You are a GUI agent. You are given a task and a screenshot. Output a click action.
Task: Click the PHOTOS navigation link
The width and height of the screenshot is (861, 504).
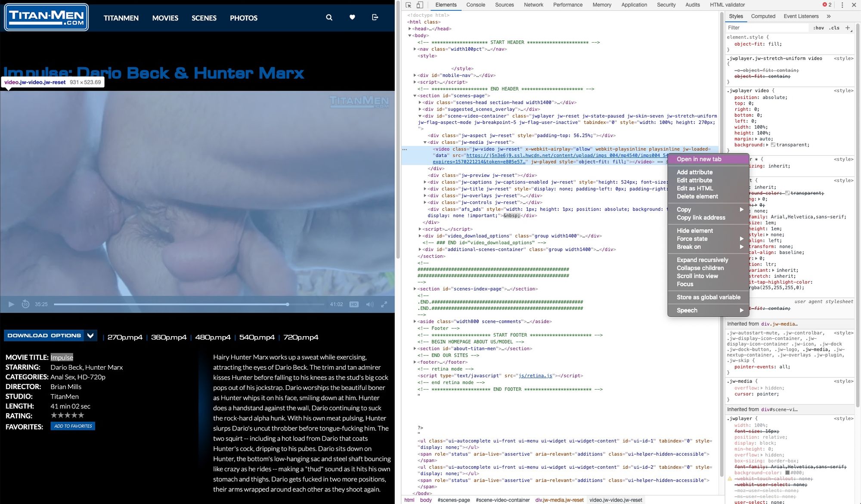click(x=244, y=18)
